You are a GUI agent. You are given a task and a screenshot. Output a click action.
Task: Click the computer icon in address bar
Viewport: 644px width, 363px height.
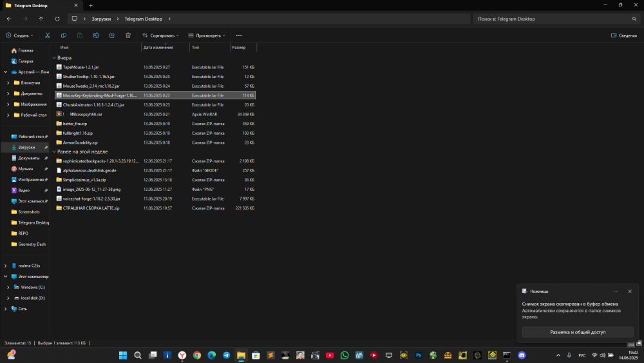click(74, 19)
